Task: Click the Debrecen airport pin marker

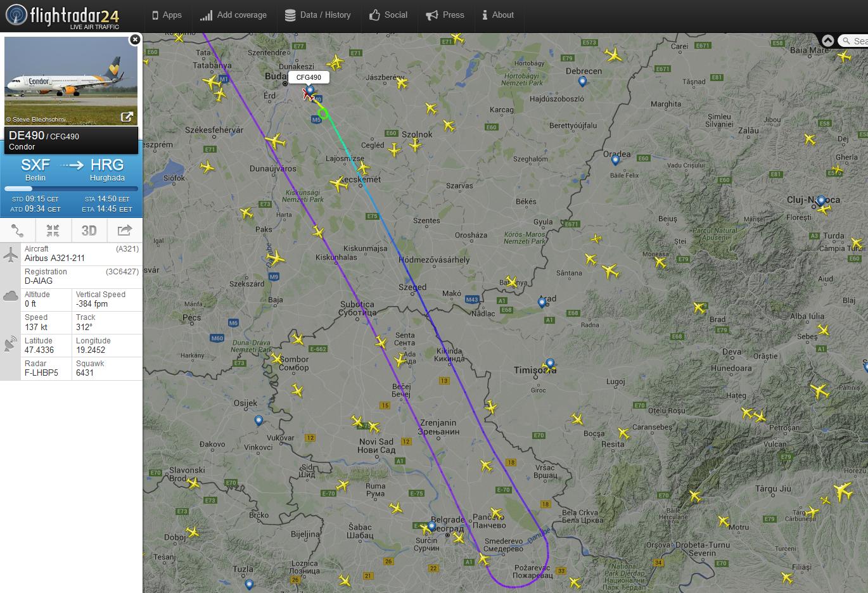Action: tap(582, 82)
